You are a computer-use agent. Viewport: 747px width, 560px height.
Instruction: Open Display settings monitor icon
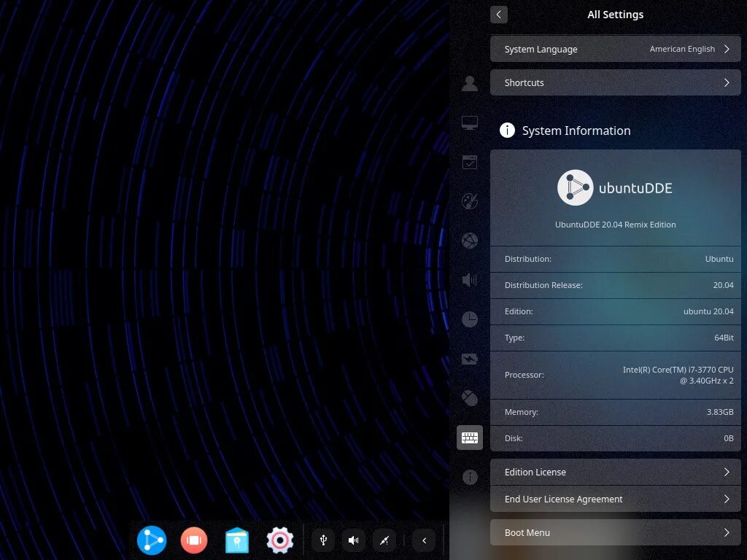(x=470, y=122)
